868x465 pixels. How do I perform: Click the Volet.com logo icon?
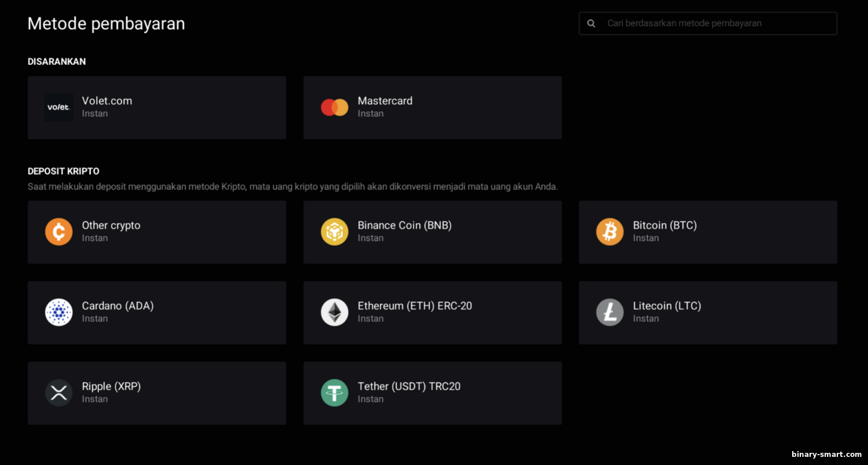[x=58, y=107]
